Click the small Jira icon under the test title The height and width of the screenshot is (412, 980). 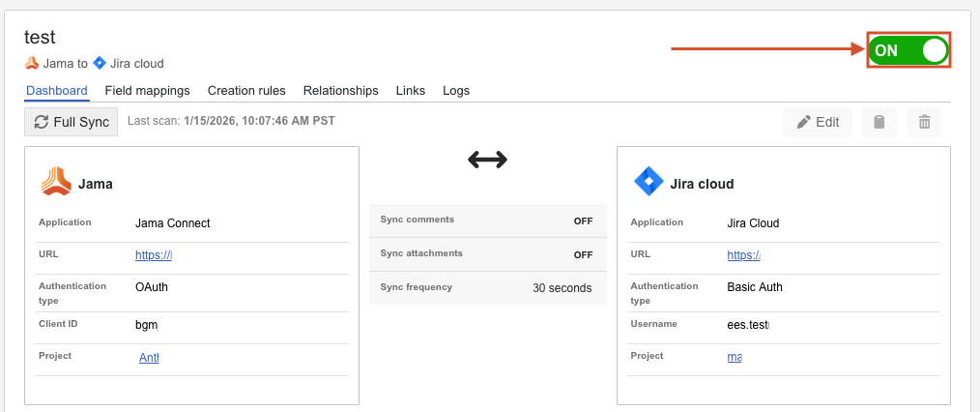pos(100,63)
